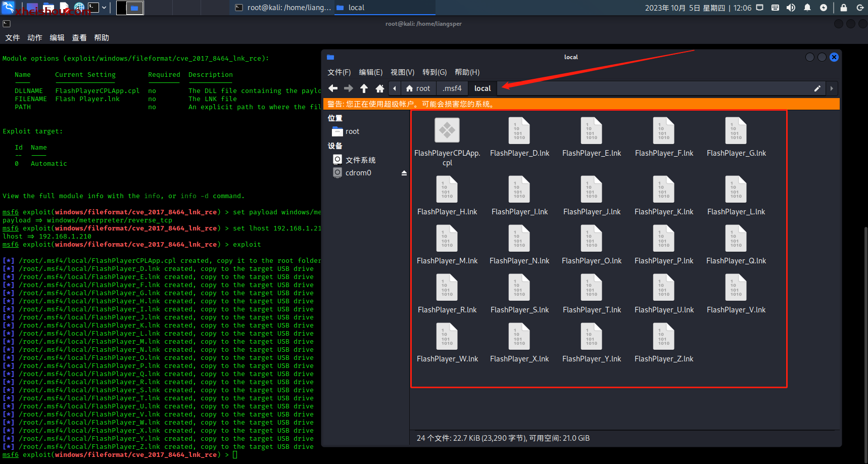Open the file manager's 编辑(E) menu
This screenshot has height=464, width=868.
pos(371,72)
